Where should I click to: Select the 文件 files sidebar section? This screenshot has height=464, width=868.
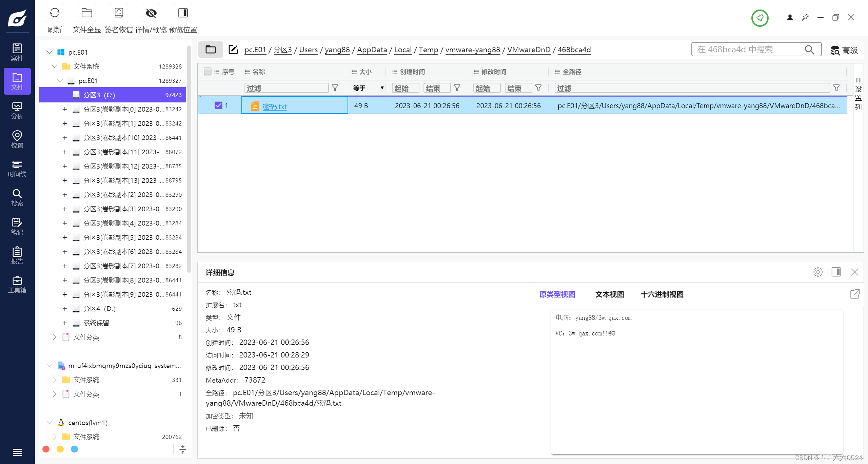tap(17, 81)
